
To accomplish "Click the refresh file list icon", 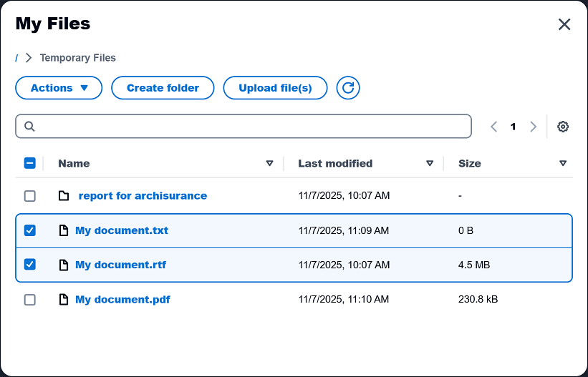I will (347, 88).
